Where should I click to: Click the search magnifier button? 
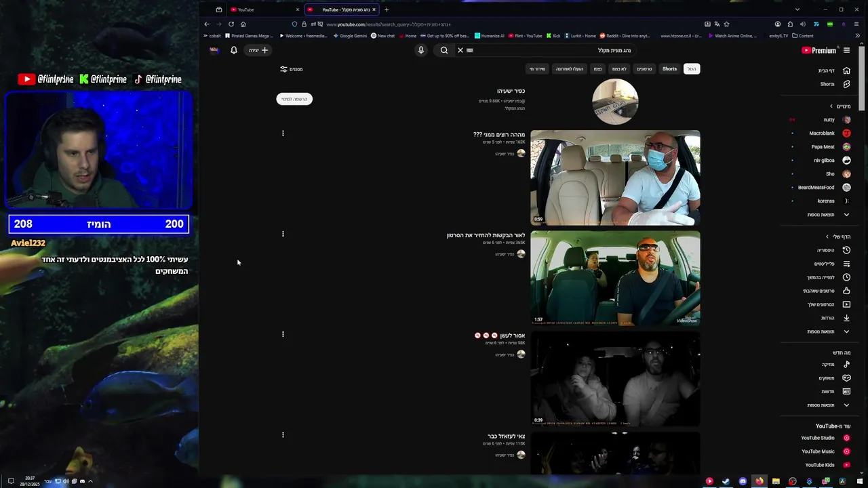coord(444,50)
